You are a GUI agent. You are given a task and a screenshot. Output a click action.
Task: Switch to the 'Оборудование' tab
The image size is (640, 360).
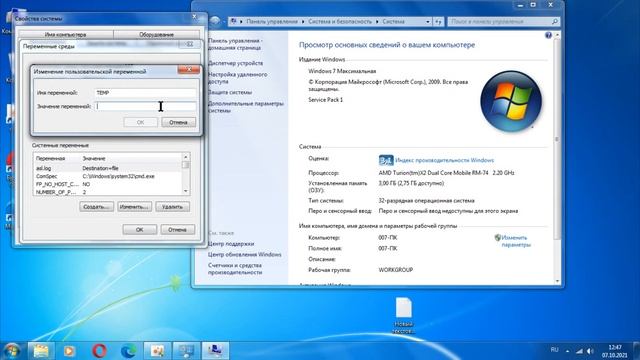coord(157,35)
